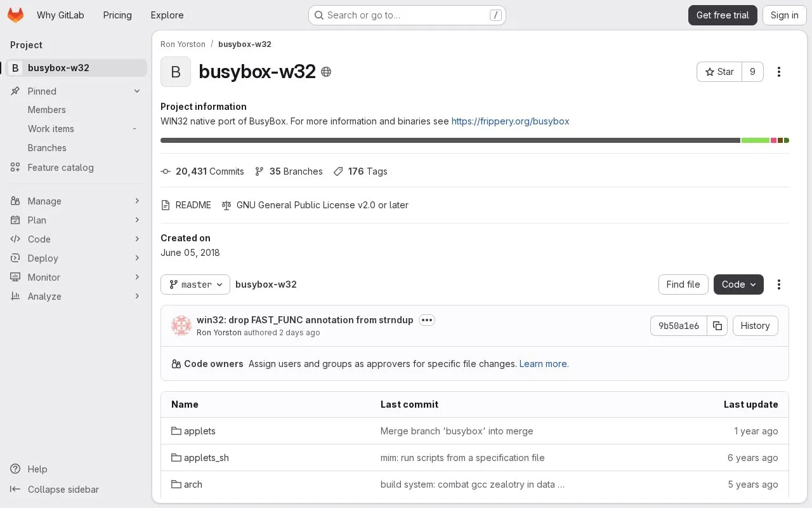View the 35 Branches
Screen dimensions: 812x508
[x=289, y=171]
